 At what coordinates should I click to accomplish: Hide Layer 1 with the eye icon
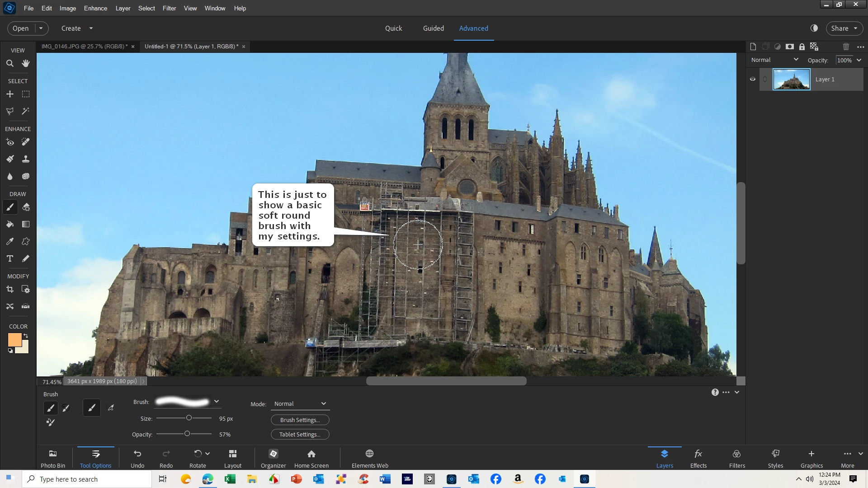tap(753, 79)
